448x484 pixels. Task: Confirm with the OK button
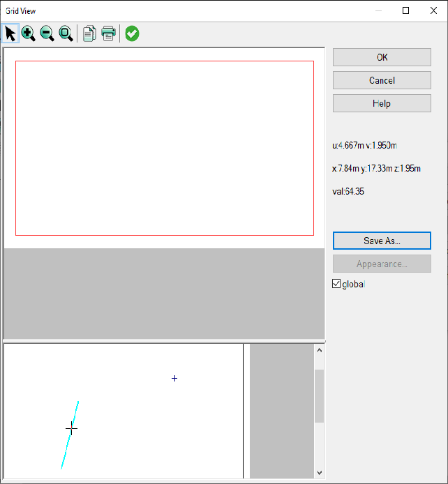(x=382, y=57)
